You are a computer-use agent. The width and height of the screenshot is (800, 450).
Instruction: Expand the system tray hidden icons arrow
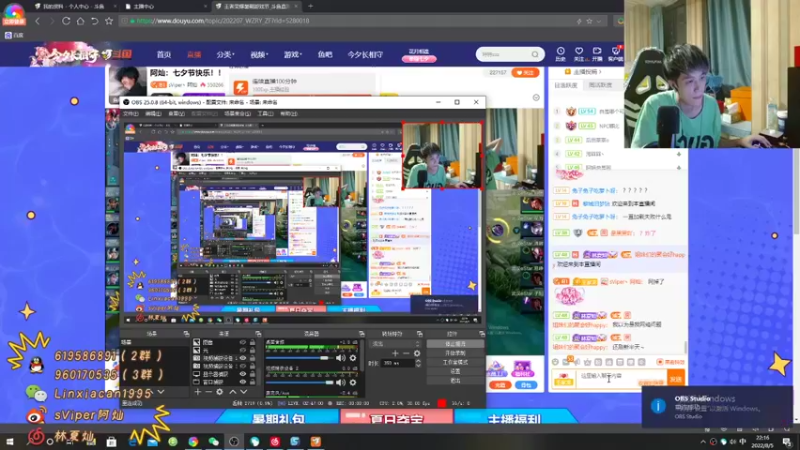click(x=703, y=442)
